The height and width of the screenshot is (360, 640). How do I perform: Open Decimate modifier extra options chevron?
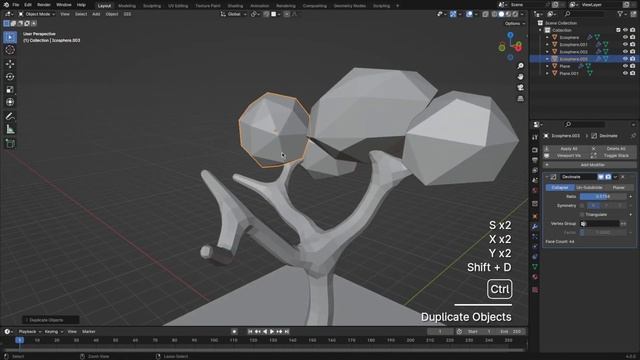pos(615,177)
